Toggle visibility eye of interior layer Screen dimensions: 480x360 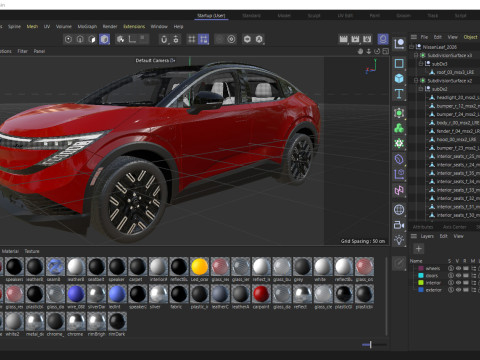458,283
